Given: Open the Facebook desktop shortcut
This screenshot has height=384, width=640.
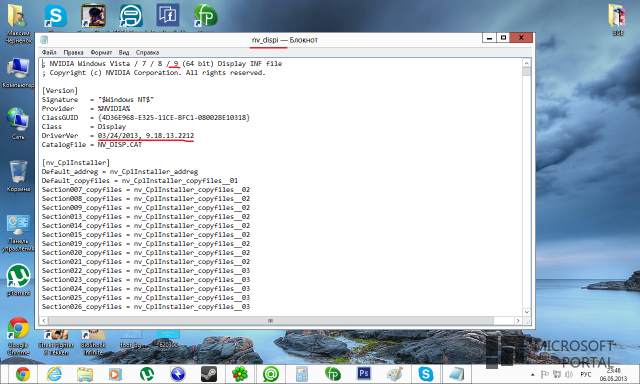Looking at the screenshot, I should click(168, 16).
